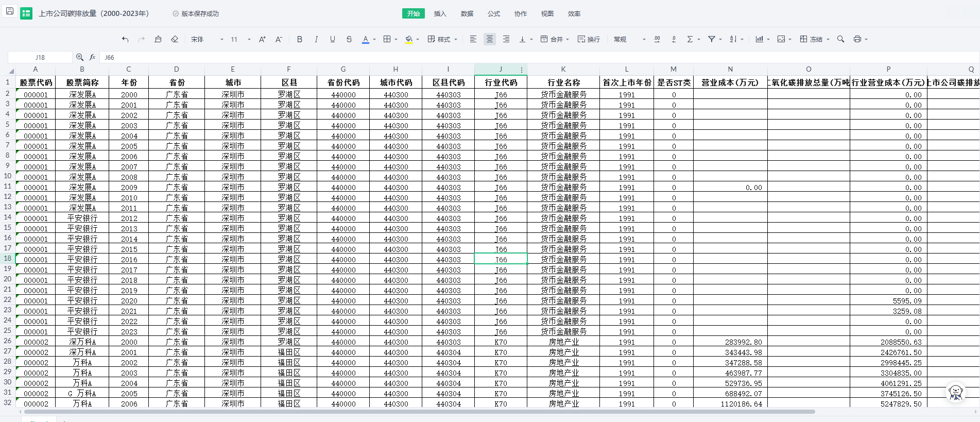Increase font size with A+ icon
Viewport: 980px width, 422px height.
262,39
